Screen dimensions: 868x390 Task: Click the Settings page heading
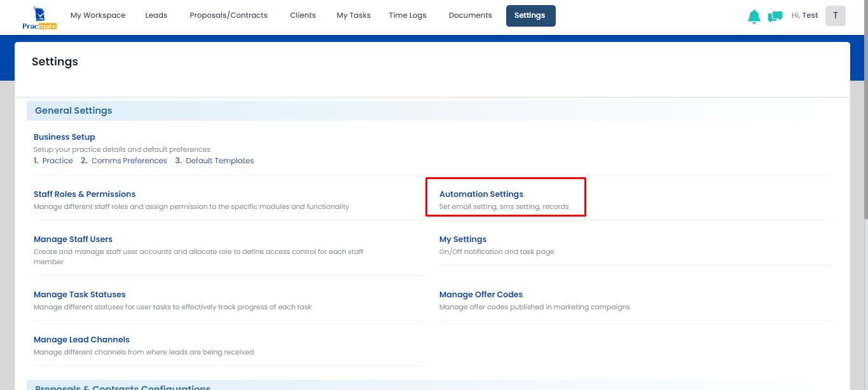(x=55, y=62)
